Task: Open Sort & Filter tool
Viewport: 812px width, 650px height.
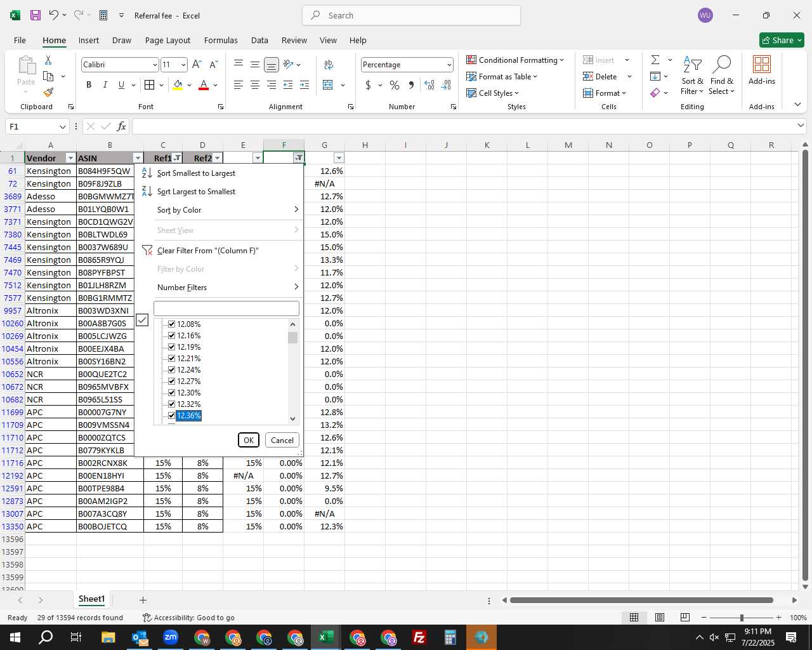Action: 692,75
